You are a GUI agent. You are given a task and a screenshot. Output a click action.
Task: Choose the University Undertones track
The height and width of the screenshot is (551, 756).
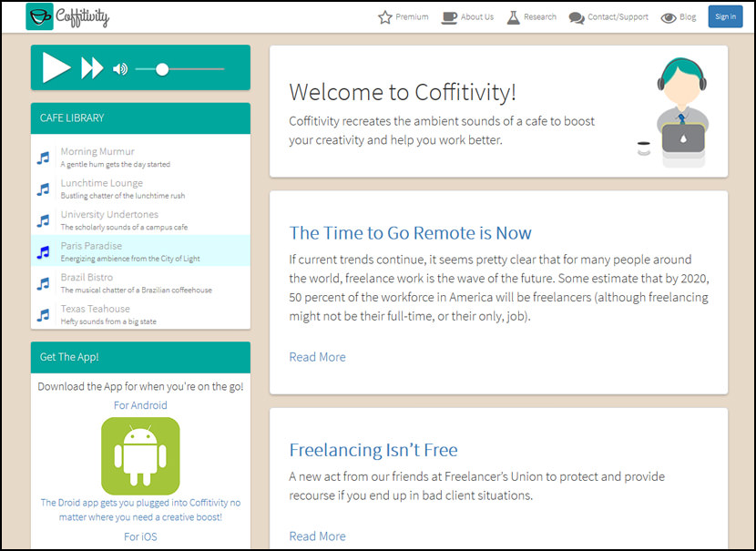[140, 219]
